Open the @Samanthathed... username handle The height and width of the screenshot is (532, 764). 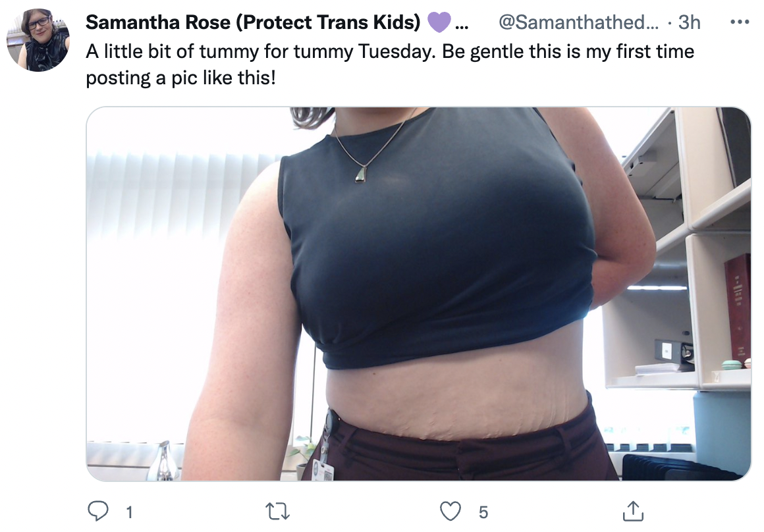pyautogui.click(x=578, y=22)
